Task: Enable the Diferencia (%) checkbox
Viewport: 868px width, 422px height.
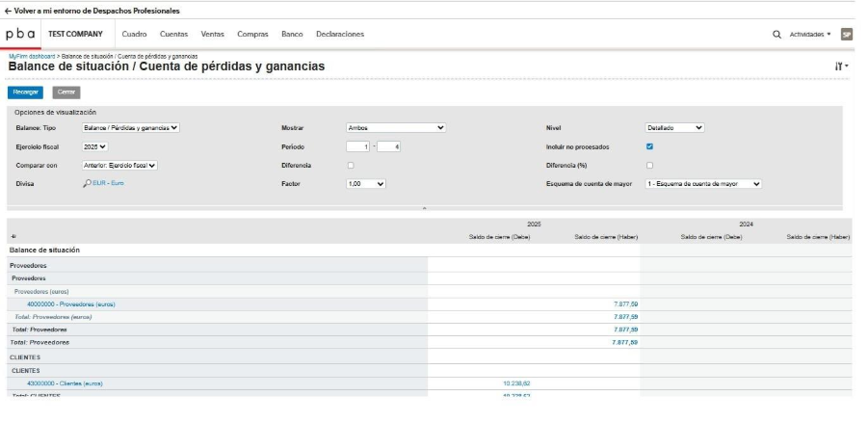Action: 649,165
